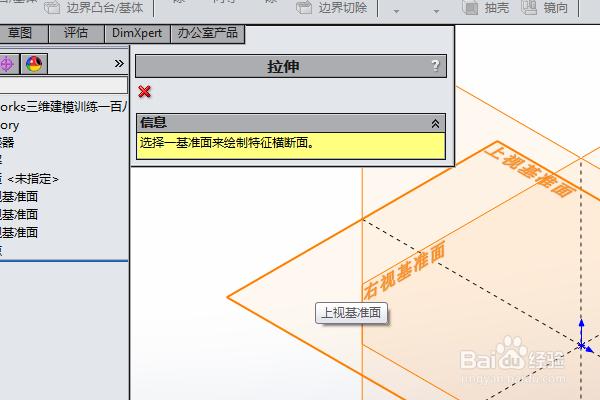The width and height of the screenshot is (600, 400).
Task: Click the Boundary Boss/Base (边界凸台/基体) tool
Action: click(94, 8)
